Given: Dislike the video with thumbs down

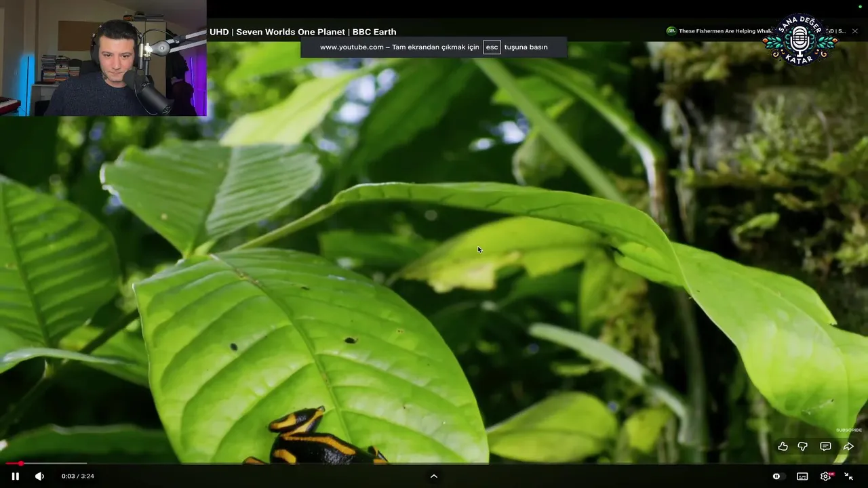Looking at the screenshot, I should [x=803, y=446].
